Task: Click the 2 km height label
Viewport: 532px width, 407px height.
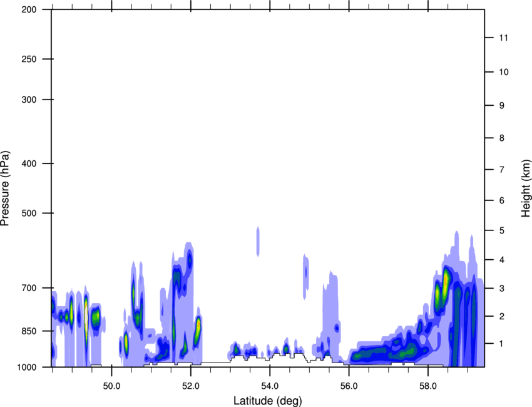Action: point(502,316)
